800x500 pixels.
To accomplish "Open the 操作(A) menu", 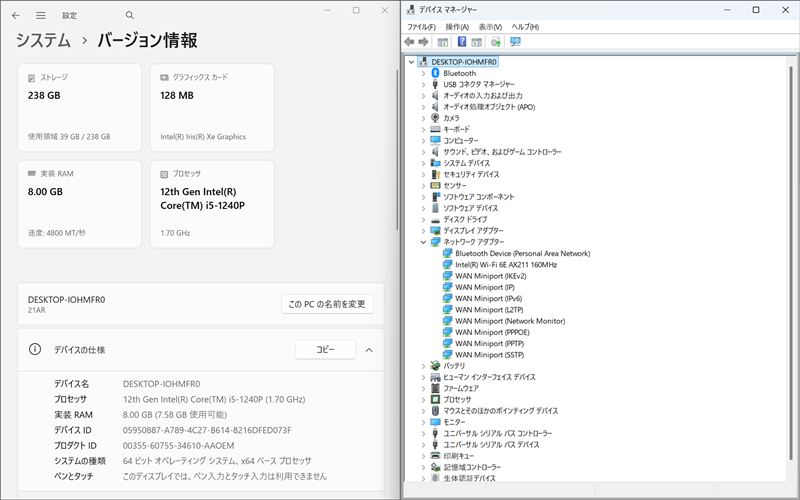I will (457, 26).
